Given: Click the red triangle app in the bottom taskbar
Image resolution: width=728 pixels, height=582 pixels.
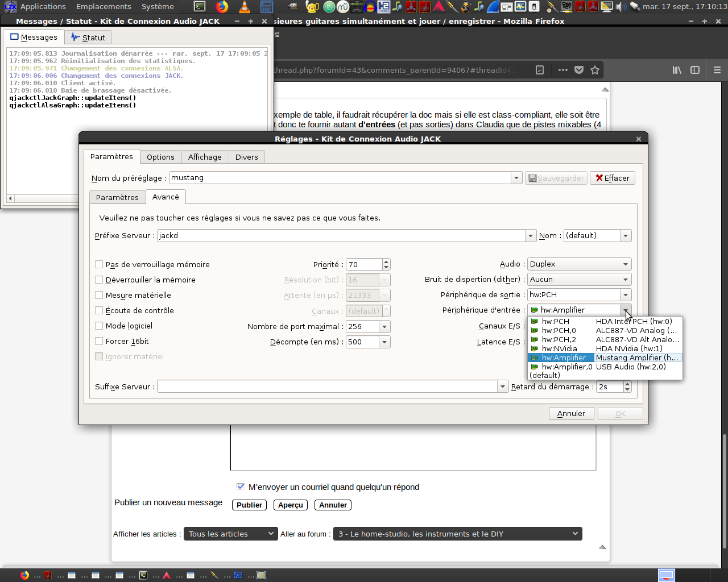Looking at the screenshot, I should (167, 575).
